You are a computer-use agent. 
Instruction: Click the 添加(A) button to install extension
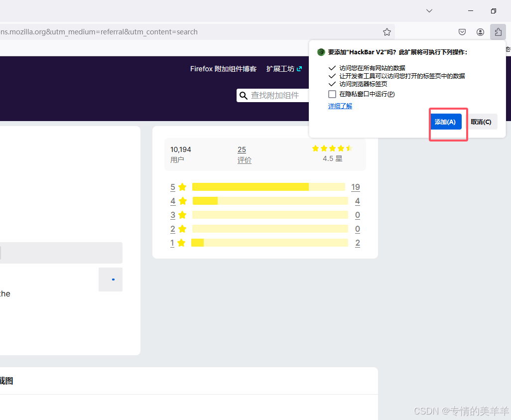coord(447,122)
